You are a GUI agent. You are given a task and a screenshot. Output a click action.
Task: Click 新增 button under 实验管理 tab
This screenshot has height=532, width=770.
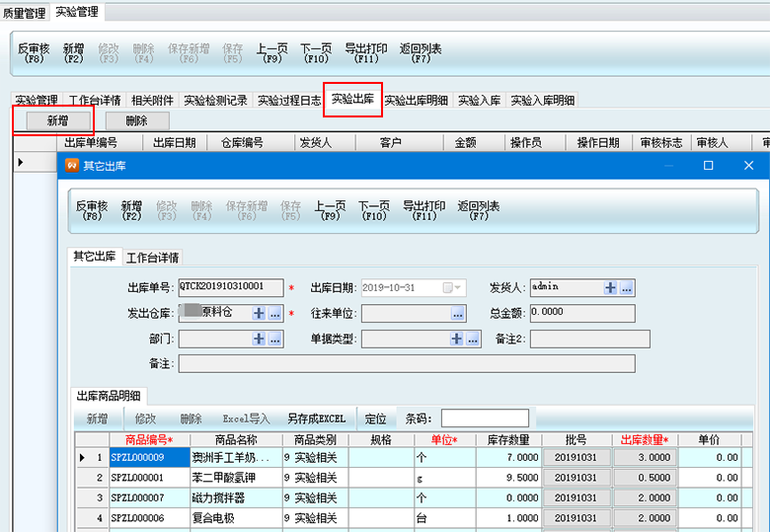click(56, 120)
